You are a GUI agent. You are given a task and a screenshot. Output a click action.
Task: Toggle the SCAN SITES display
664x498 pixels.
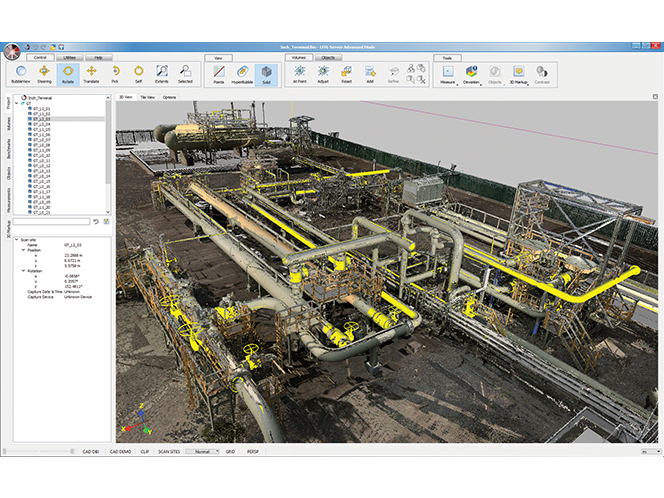pyautogui.click(x=169, y=452)
